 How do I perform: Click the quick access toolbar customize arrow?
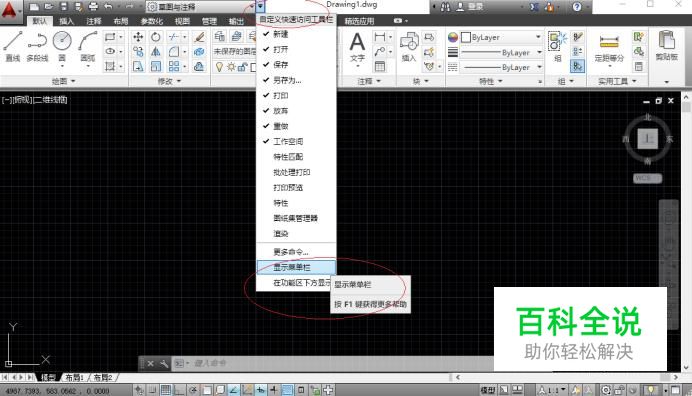tap(260, 6)
